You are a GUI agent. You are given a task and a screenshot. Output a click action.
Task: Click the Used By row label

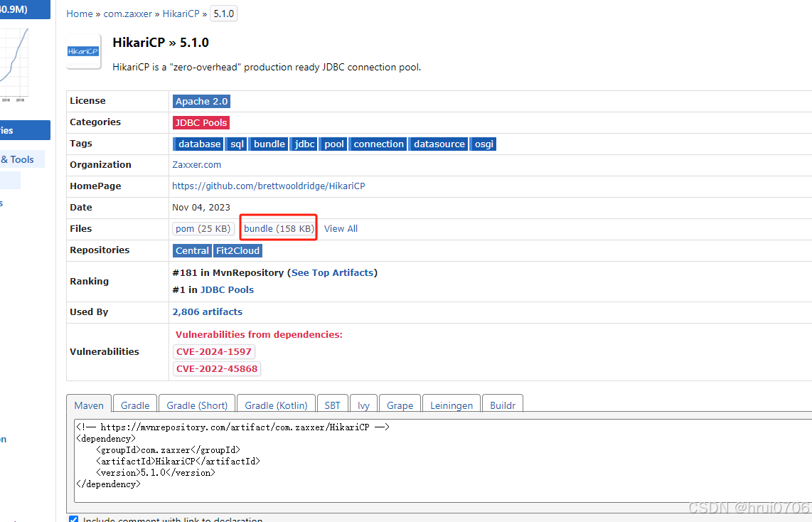(x=89, y=311)
